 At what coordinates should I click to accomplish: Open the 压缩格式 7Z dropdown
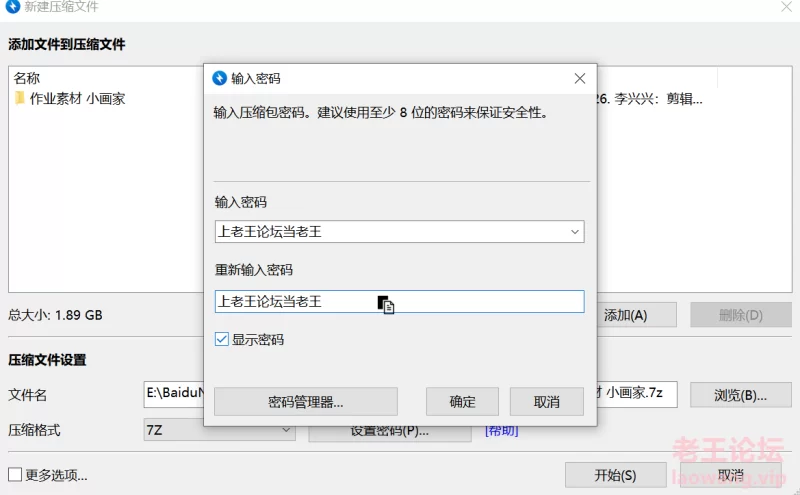click(219, 430)
